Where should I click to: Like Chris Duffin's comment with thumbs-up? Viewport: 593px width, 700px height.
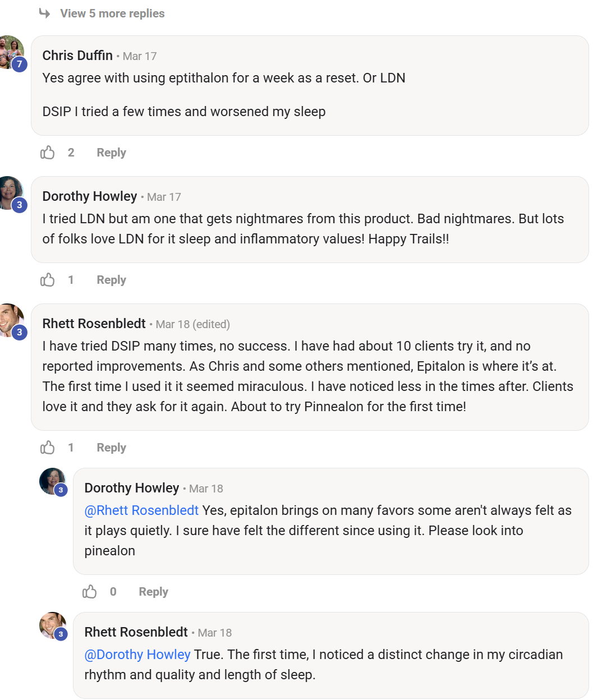[48, 153]
